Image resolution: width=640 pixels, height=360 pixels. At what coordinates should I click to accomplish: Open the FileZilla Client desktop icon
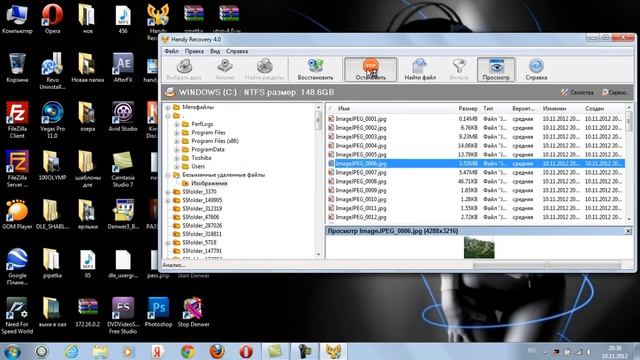(x=17, y=120)
